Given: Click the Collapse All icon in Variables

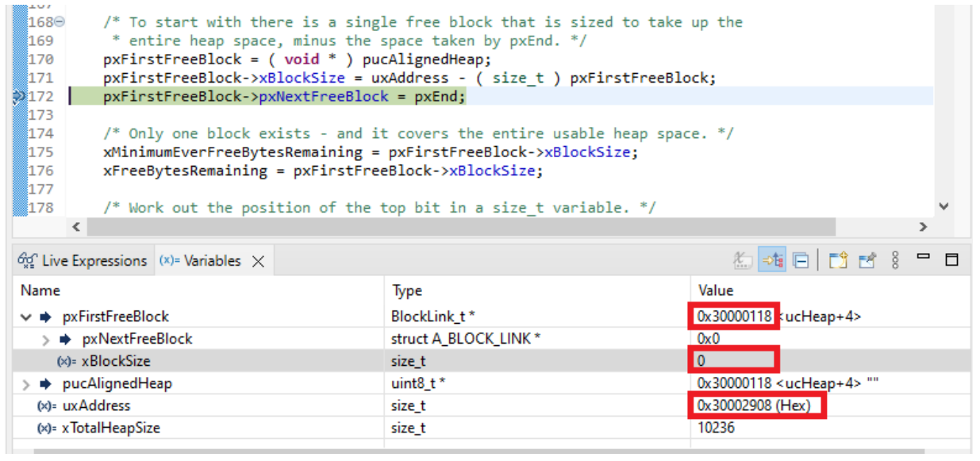Looking at the screenshot, I should point(801,260).
